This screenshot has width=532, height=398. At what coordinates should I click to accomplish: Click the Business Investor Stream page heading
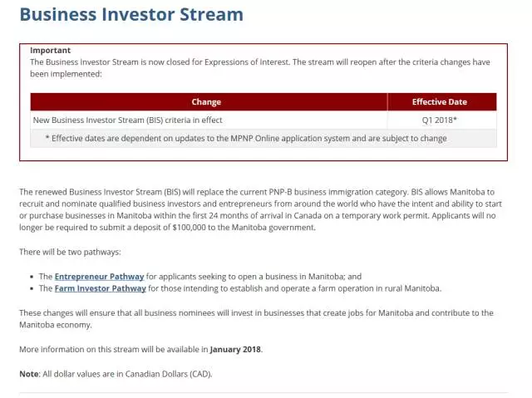(131, 14)
